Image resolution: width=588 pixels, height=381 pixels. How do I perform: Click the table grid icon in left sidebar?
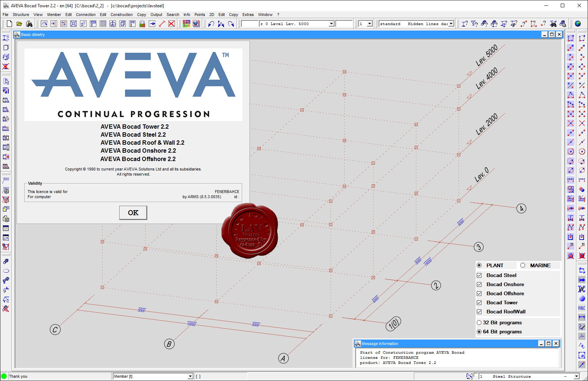[6, 228]
